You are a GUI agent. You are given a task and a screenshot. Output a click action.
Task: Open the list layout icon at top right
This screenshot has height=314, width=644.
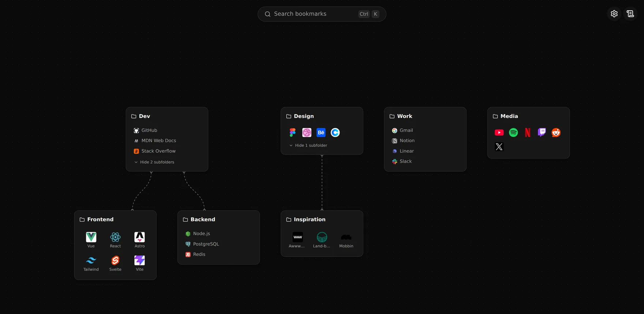coord(630,14)
